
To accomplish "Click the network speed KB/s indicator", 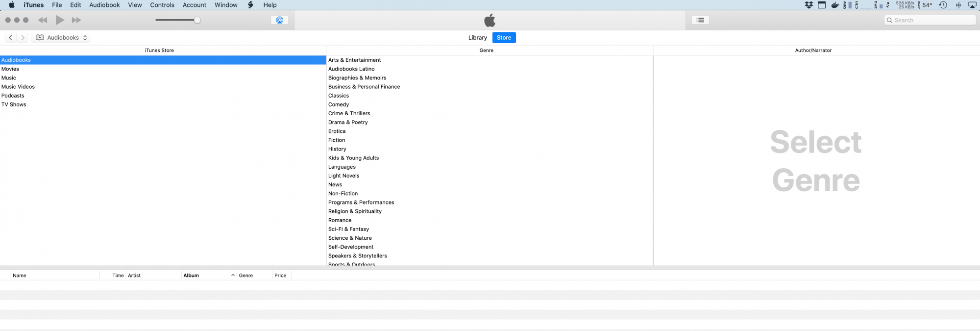I will coord(905,5).
